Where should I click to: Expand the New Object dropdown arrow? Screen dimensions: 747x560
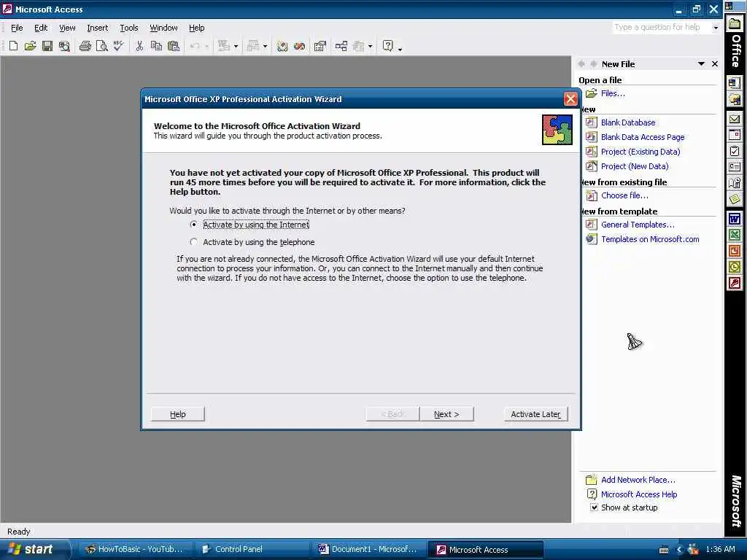[370, 46]
